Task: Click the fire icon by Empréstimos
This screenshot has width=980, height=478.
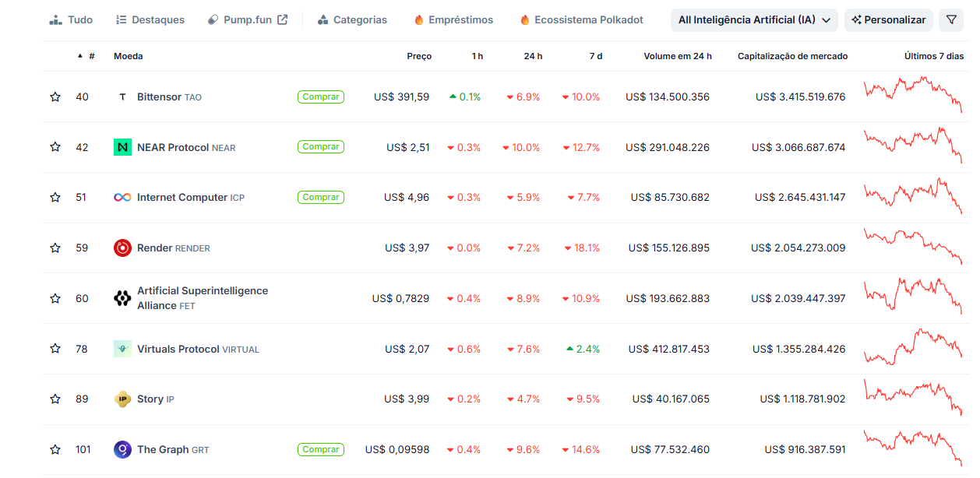Action: [419, 19]
